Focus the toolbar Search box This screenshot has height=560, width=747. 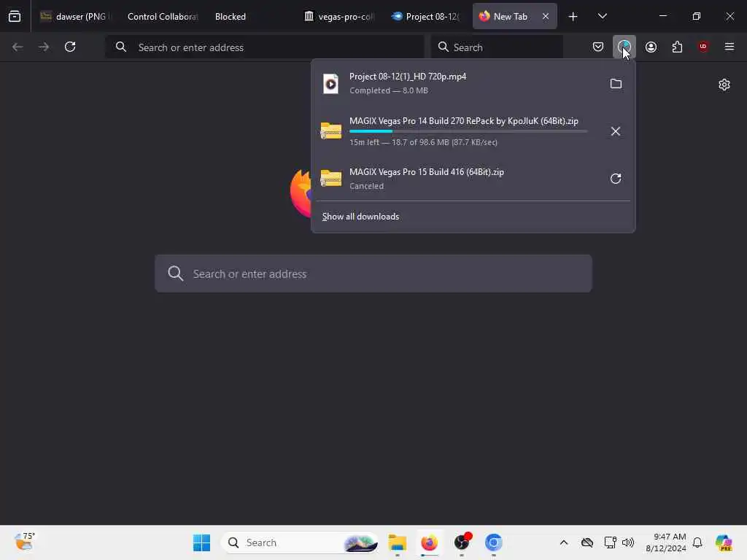(x=497, y=47)
